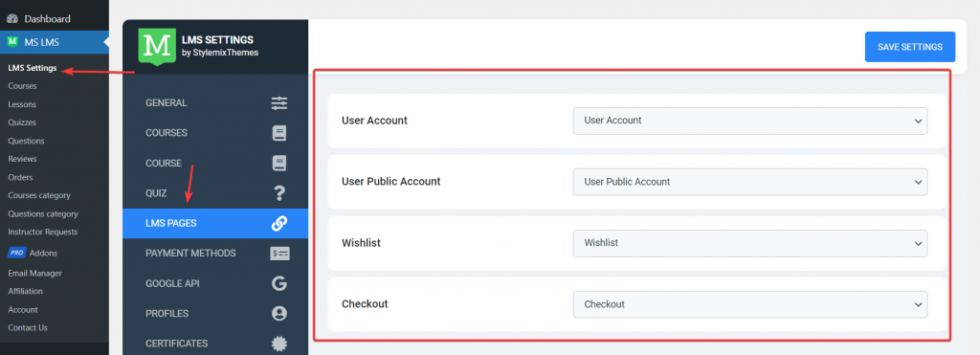Click the LMS Pages link icon
Image resolution: width=980 pixels, height=355 pixels.
279,223
